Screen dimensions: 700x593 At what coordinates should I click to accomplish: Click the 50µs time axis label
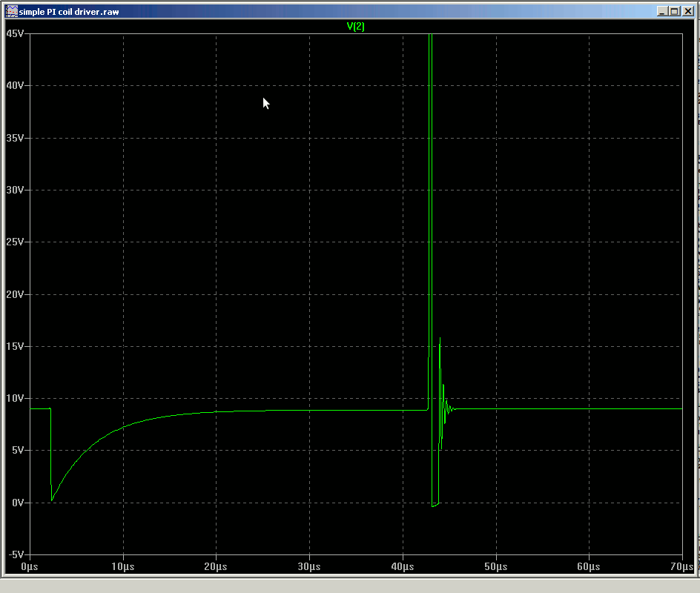tap(495, 566)
